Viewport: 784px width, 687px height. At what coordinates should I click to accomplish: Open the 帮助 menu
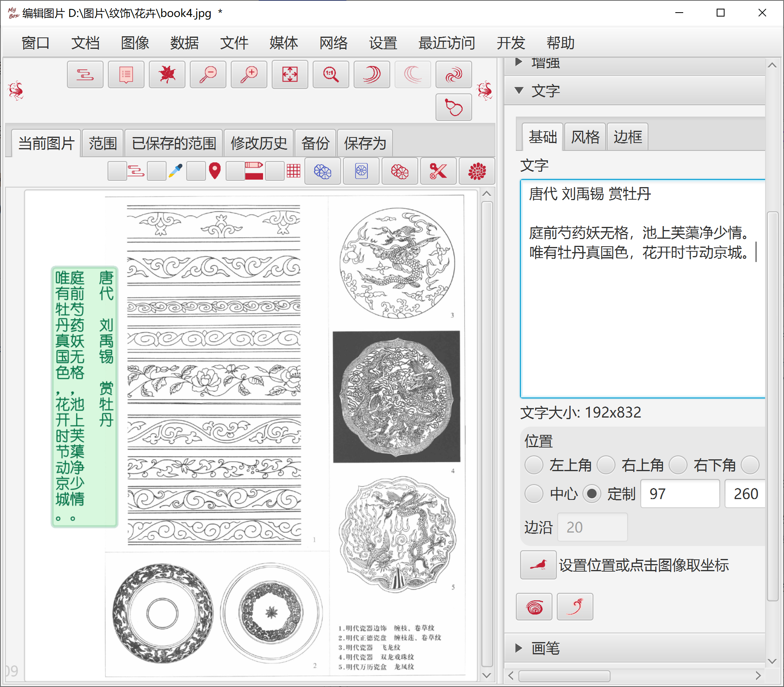point(560,43)
